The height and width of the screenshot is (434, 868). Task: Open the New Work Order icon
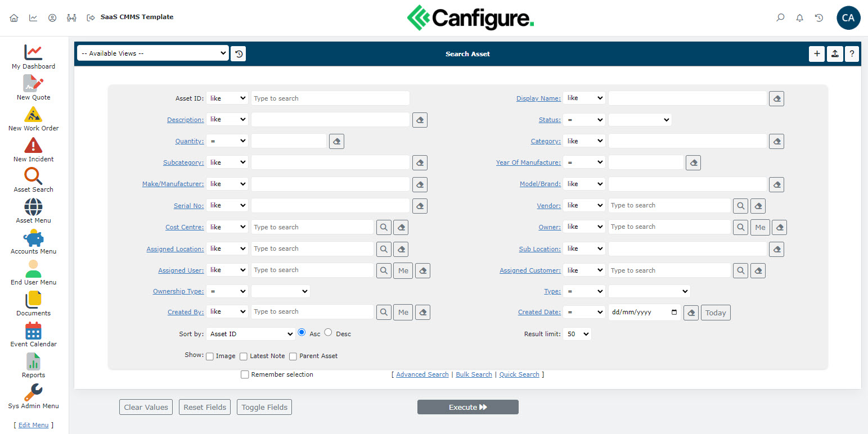[x=33, y=115]
